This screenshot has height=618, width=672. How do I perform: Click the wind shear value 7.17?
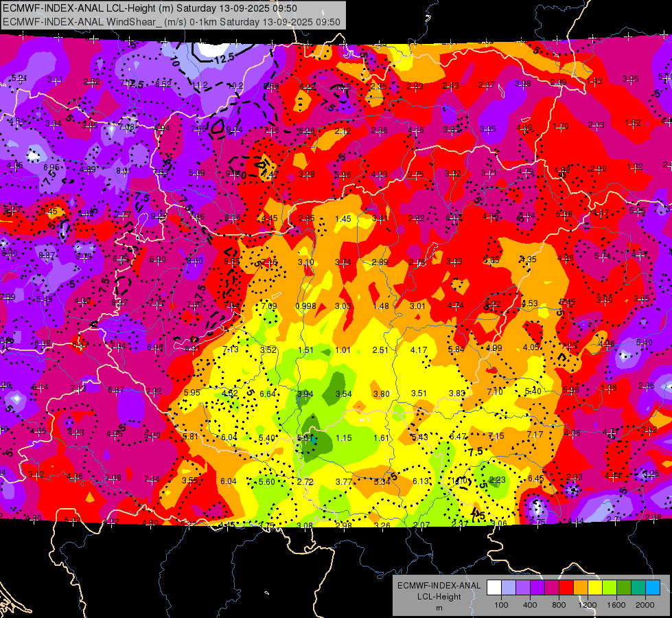click(x=535, y=435)
